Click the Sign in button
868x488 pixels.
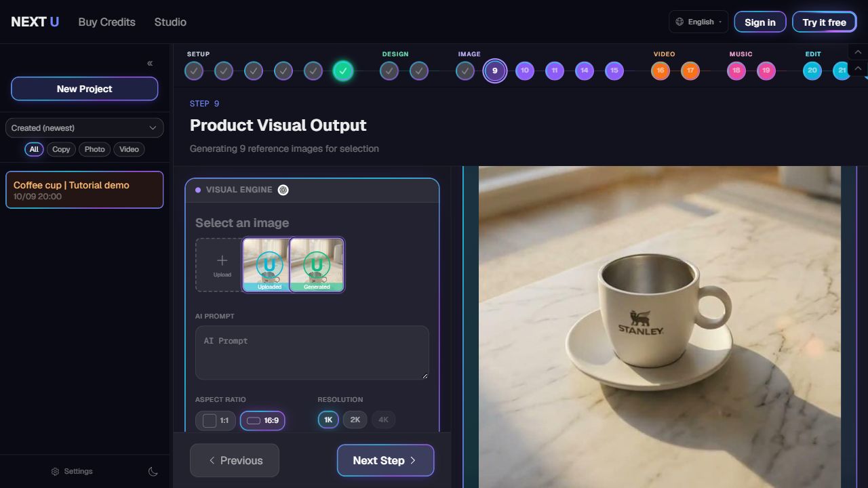tap(760, 22)
